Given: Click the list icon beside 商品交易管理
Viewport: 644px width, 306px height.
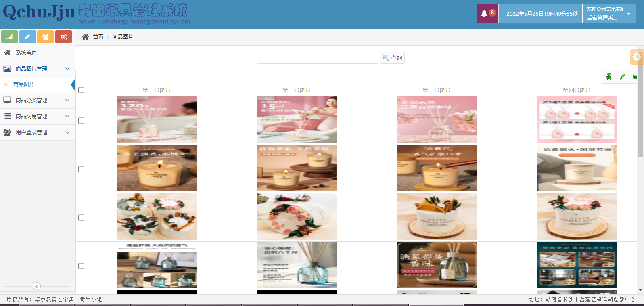Looking at the screenshot, I should [x=7, y=116].
